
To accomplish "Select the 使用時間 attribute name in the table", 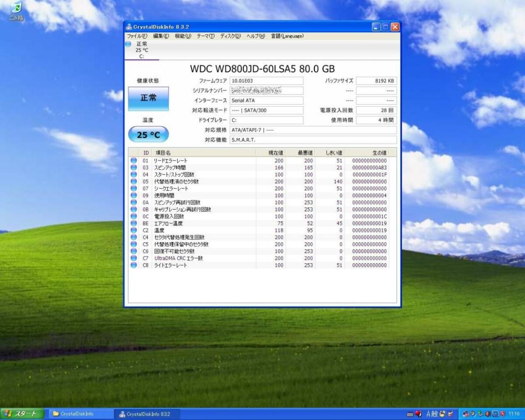I will click(164, 196).
